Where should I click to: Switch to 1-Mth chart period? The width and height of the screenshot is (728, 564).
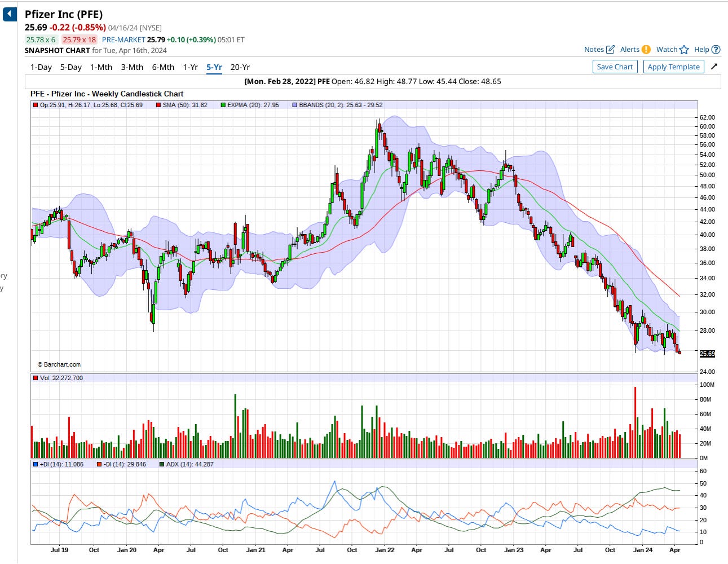click(102, 67)
